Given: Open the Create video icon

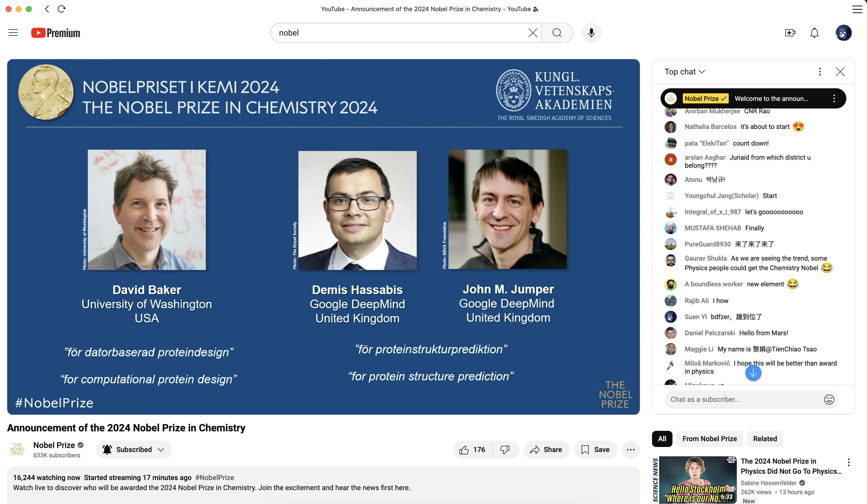Looking at the screenshot, I should tap(790, 33).
